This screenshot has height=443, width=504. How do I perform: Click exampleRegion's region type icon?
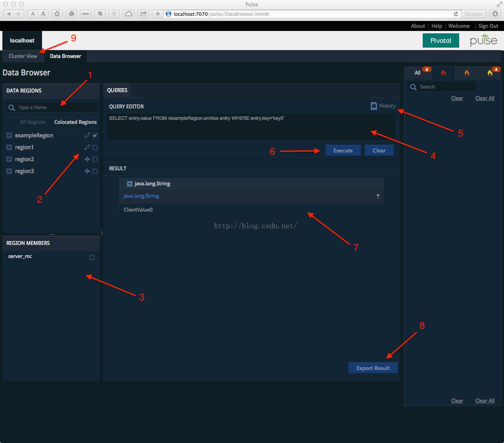[x=87, y=135]
